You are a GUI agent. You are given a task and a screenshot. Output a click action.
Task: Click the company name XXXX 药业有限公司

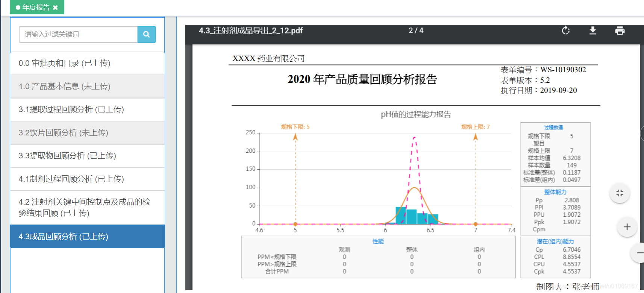(x=268, y=59)
